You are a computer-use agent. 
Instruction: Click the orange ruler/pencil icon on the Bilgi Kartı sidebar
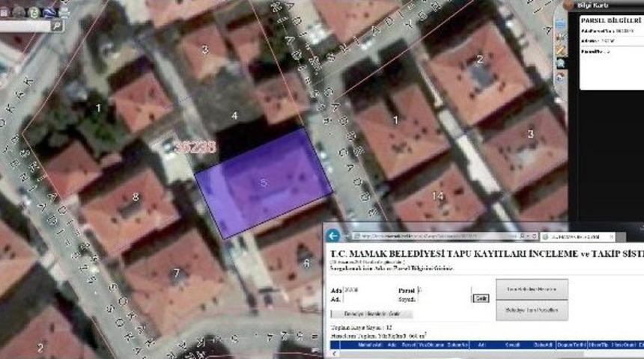pyautogui.click(x=561, y=50)
